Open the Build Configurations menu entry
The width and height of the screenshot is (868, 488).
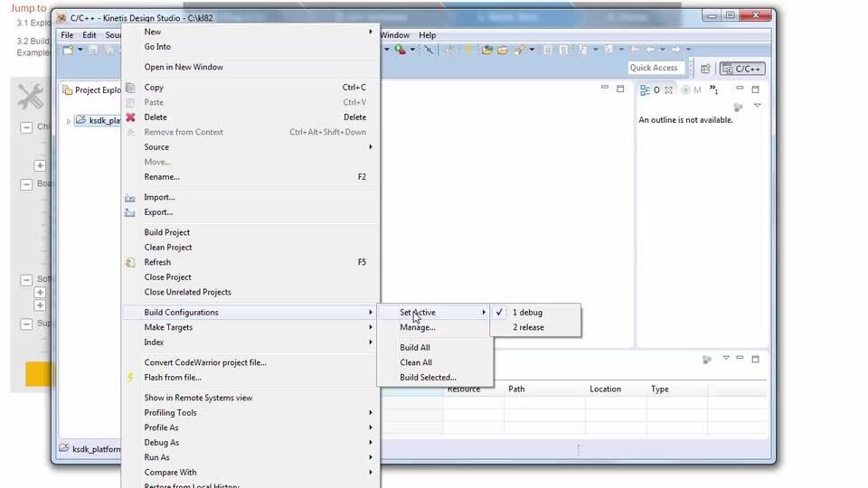click(x=250, y=313)
